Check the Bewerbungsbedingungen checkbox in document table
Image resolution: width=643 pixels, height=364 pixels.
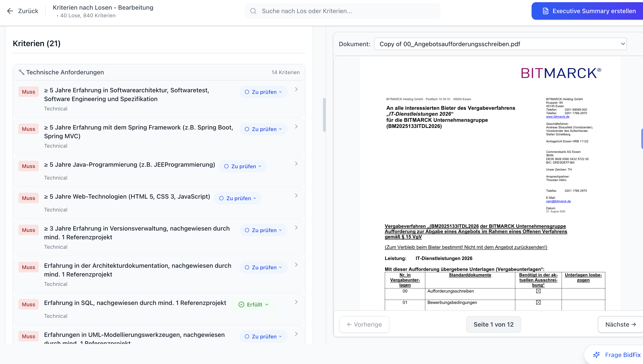[538, 303]
